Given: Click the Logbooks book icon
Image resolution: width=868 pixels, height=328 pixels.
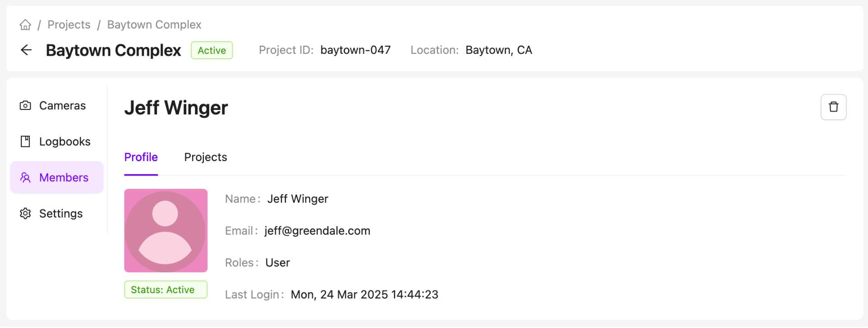Looking at the screenshot, I should tap(25, 142).
